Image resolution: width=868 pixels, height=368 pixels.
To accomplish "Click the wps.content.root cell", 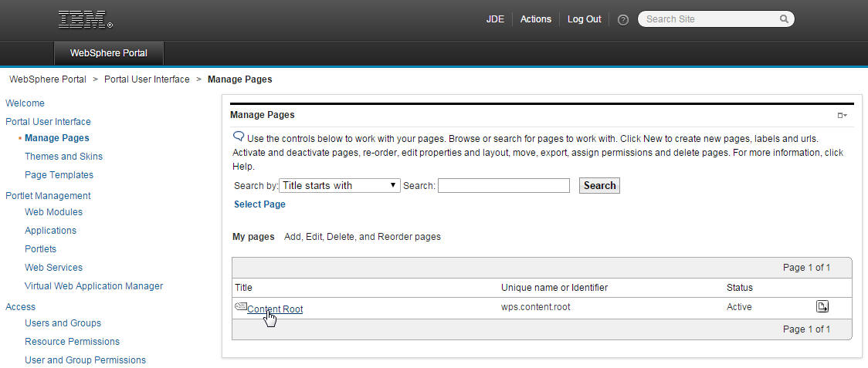I will pyautogui.click(x=535, y=306).
